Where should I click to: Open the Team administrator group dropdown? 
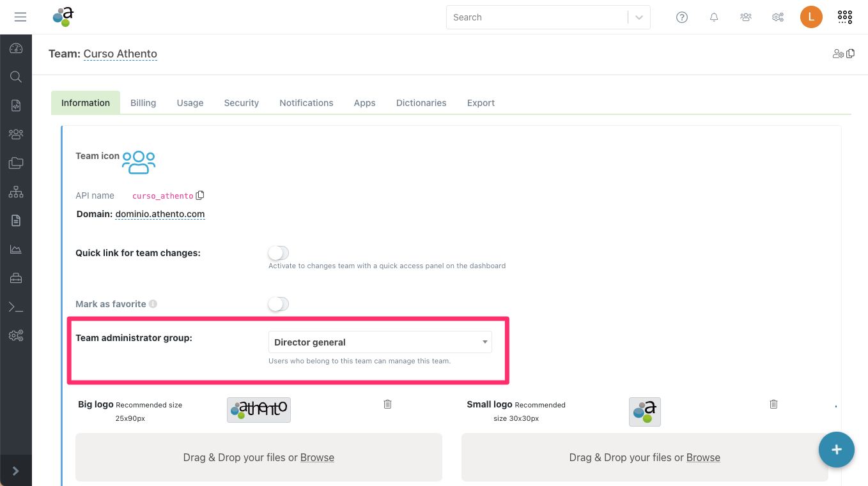[380, 342]
